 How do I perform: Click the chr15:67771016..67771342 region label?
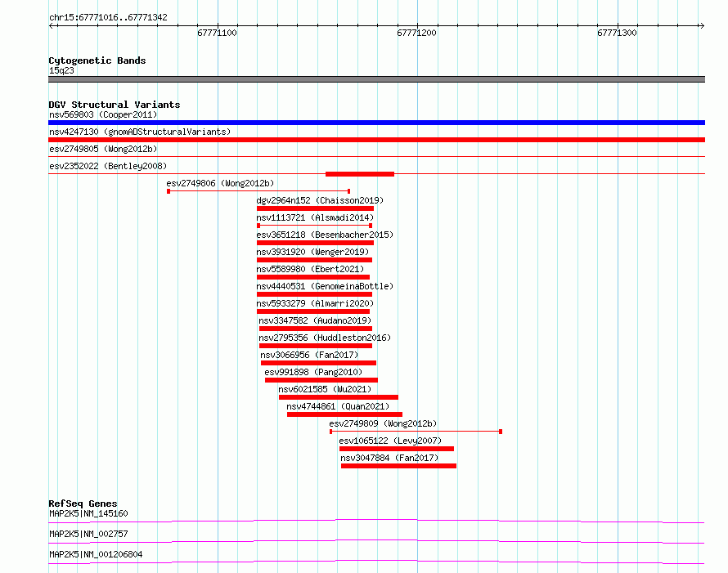(108, 18)
